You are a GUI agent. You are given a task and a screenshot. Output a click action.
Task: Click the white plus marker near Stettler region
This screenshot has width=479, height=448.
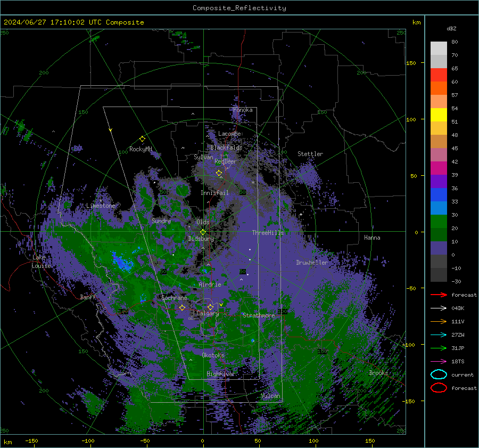301,214
